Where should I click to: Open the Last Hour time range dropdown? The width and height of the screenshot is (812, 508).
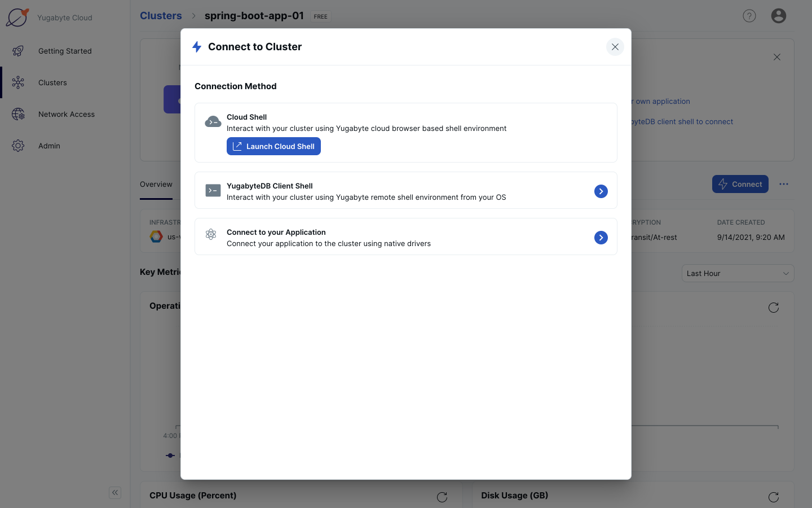coord(737,273)
